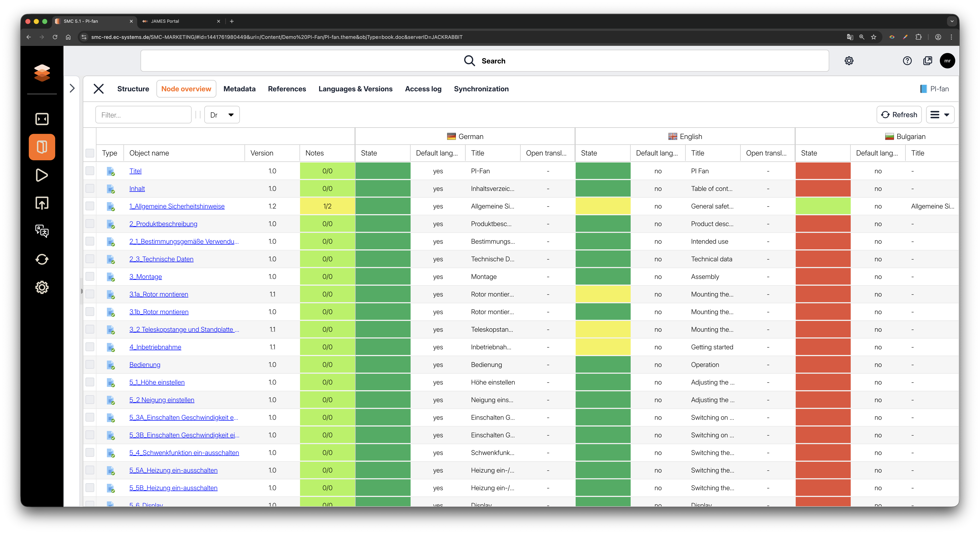Image resolution: width=980 pixels, height=534 pixels.
Task: Click the gear icon next to search
Action: point(849,61)
